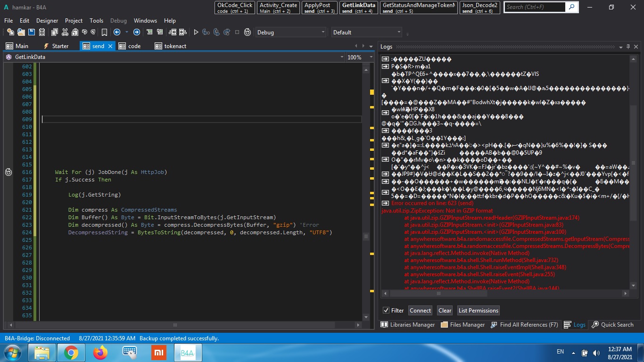Click the Connect button in Logs
The width and height of the screenshot is (644, 362).
[x=420, y=310]
